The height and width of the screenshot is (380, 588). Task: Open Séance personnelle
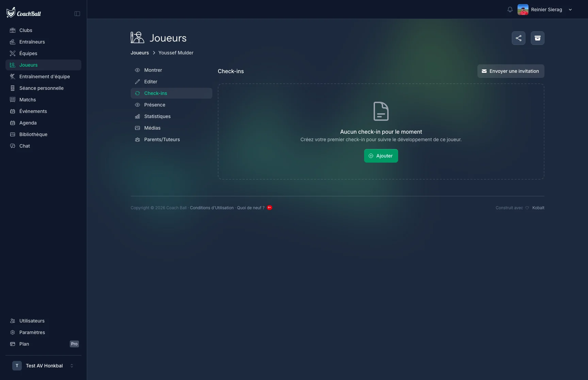click(x=43, y=88)
